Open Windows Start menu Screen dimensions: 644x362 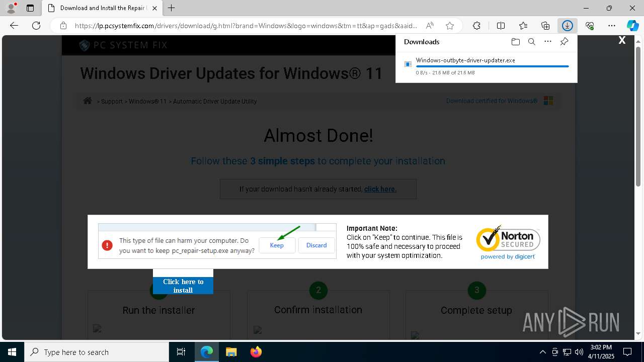(12, 352)
